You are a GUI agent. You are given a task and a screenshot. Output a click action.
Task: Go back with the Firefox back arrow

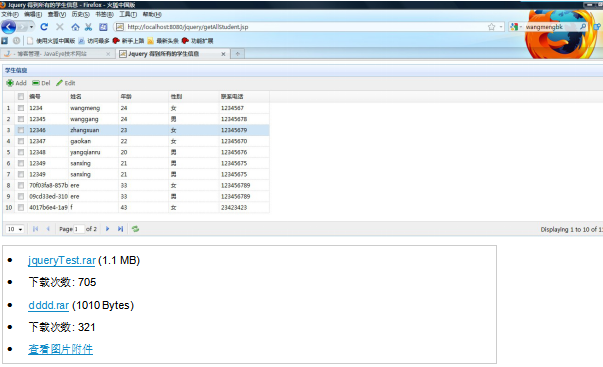coord(8,27)
